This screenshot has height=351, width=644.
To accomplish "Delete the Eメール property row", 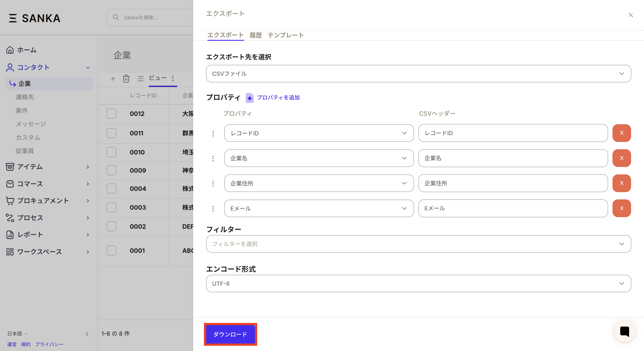I will click(621, 208).
